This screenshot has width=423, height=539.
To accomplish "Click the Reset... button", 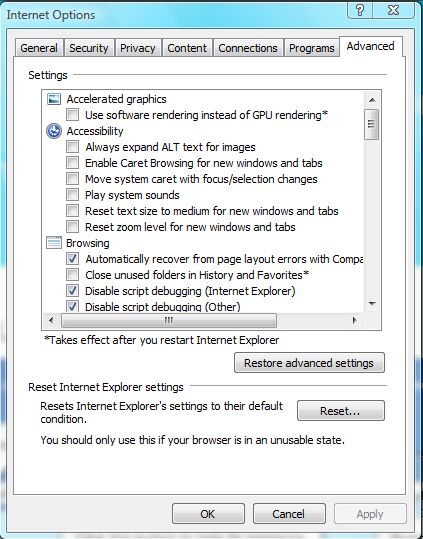I will pyautogui.click(x=341, y=410).
